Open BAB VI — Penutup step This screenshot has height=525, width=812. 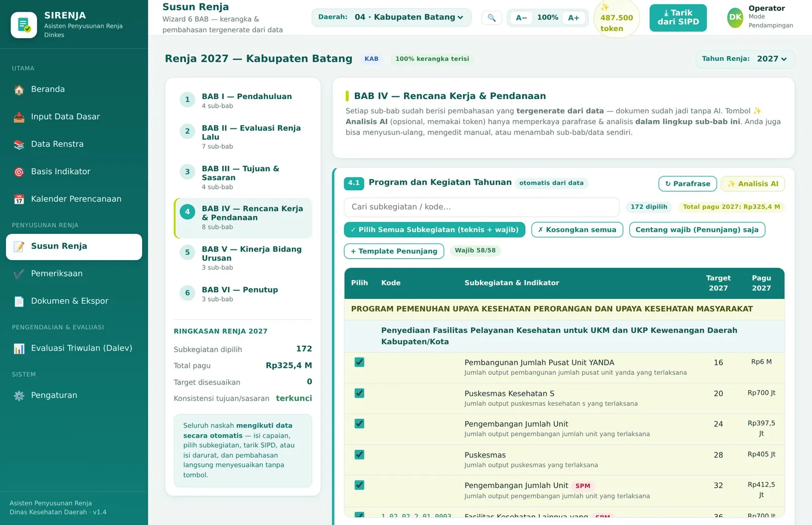click(243, 294)
